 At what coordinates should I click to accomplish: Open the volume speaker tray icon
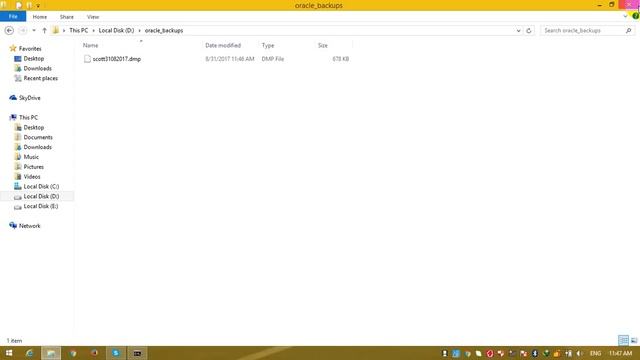point(579,353)
